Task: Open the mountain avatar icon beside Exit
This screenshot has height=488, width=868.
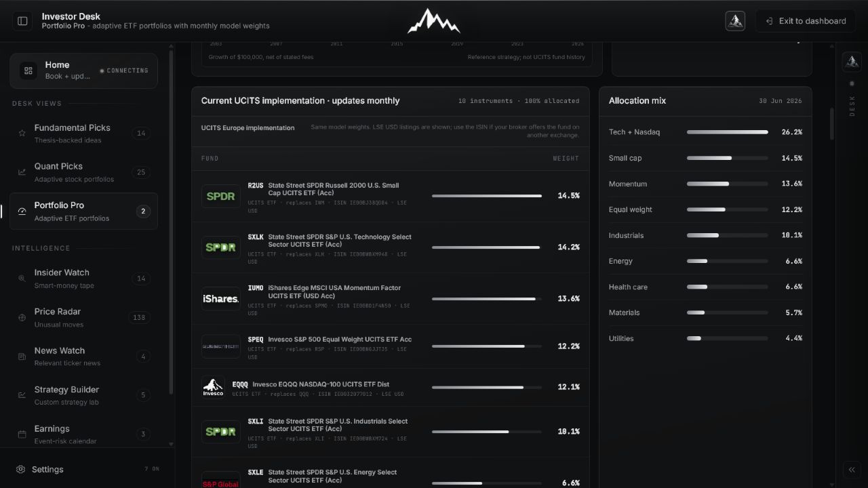Action: pyautogui.click(x=735, y=21)
